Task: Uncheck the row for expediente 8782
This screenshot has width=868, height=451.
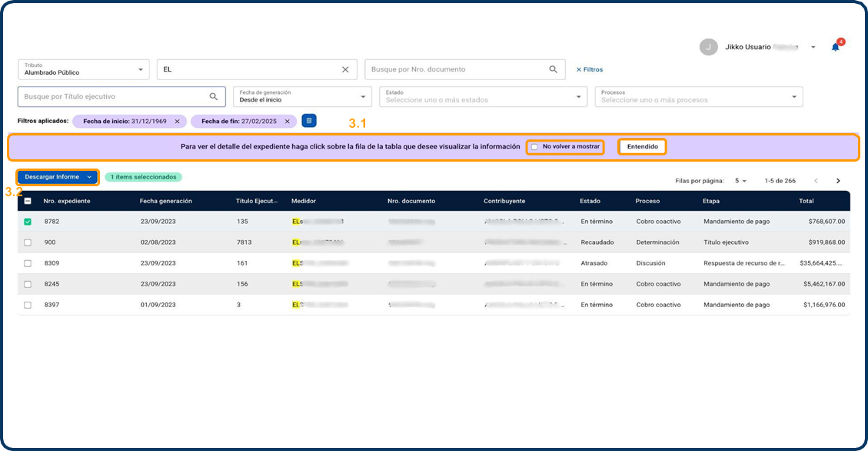Action: [28, 222]
